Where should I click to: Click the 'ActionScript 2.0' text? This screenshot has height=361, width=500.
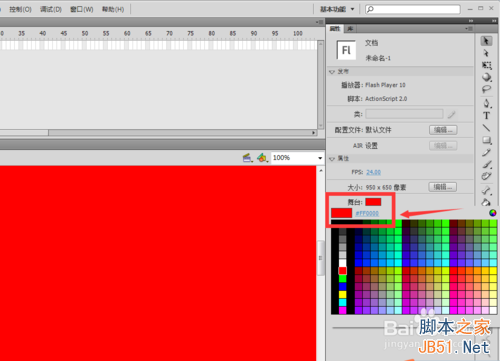(386, 99)
